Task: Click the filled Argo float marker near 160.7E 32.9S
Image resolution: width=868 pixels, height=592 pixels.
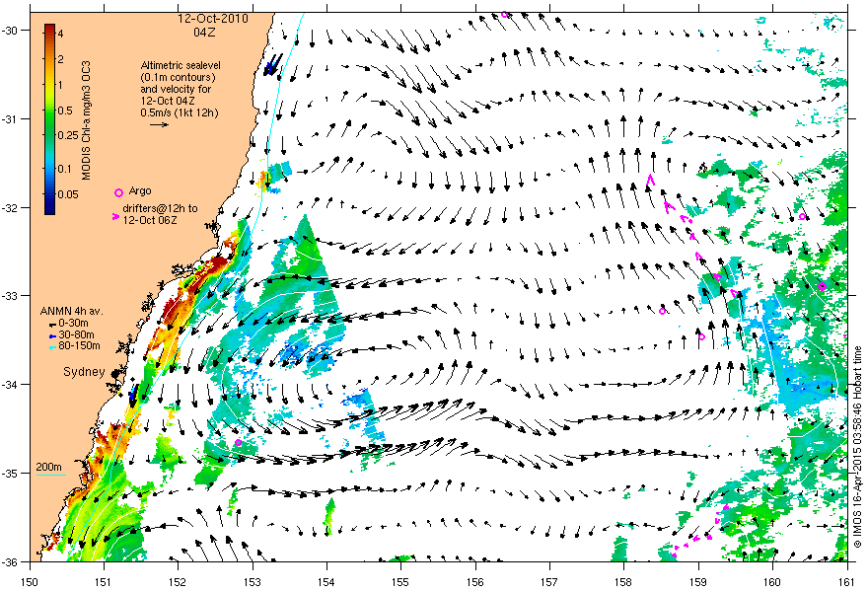Action: (x=822, y=286)
